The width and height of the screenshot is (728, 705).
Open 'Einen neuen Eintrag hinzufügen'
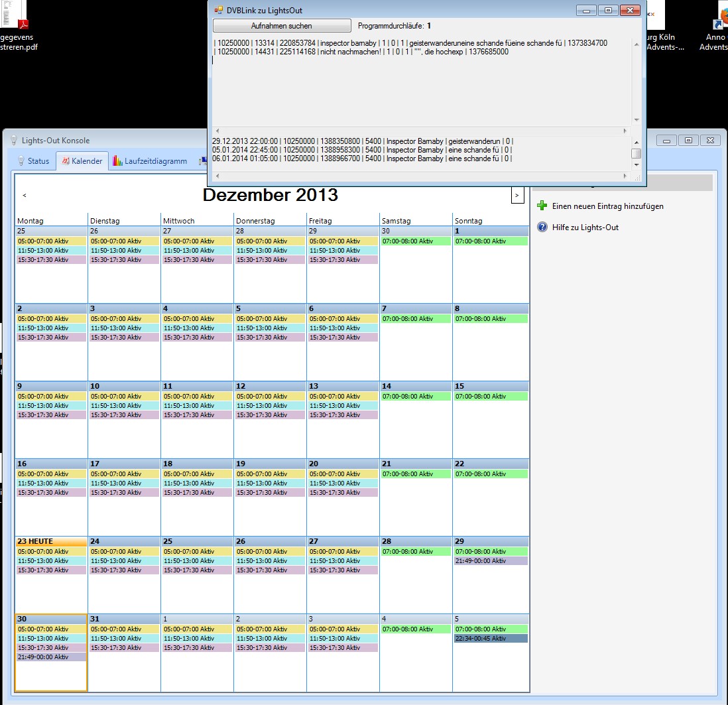607,206
